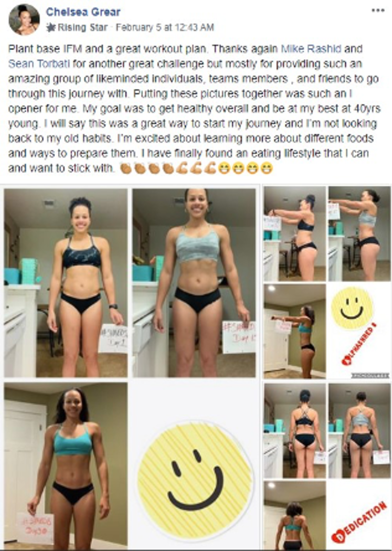Open the Mike Rashid tagged link
Viewport: 392px width, 551px height.
point(311,49)
